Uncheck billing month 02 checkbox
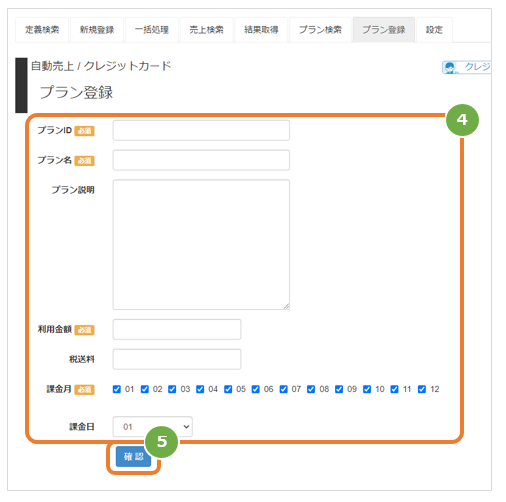506x502 pixels. 145,389
